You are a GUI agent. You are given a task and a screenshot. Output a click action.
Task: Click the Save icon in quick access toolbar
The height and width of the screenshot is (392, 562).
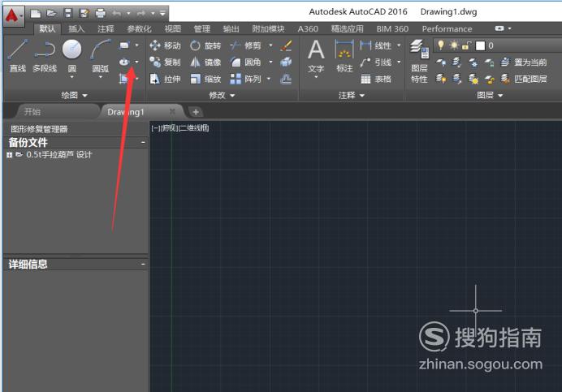(67, 14)
